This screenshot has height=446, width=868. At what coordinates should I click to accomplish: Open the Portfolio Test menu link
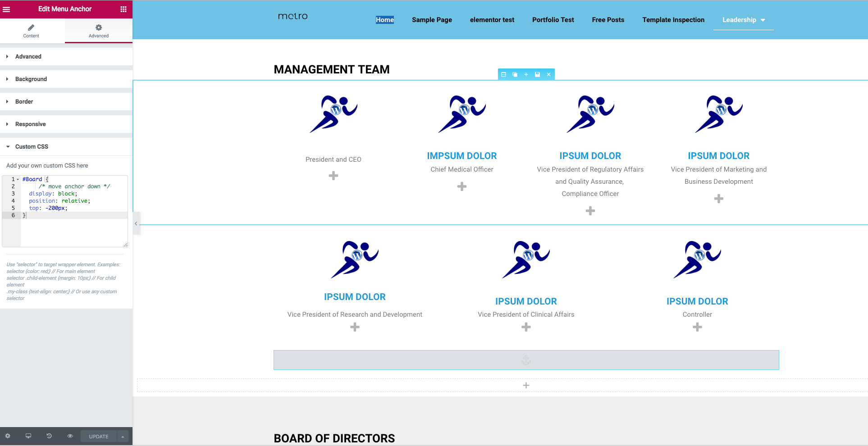(553, 20)
